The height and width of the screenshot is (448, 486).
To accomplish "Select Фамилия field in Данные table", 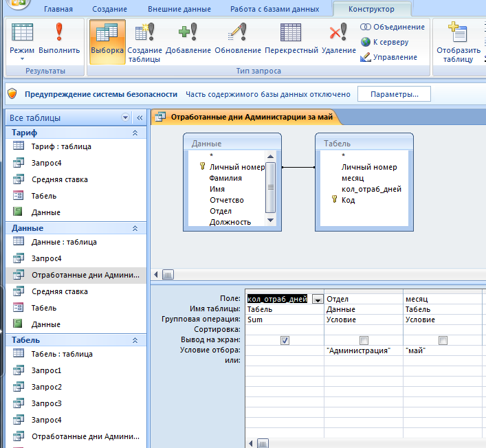I will click(225, 178).
